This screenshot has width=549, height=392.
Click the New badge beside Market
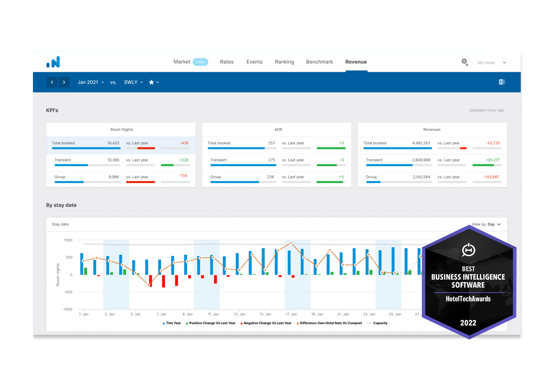[200, 62]
